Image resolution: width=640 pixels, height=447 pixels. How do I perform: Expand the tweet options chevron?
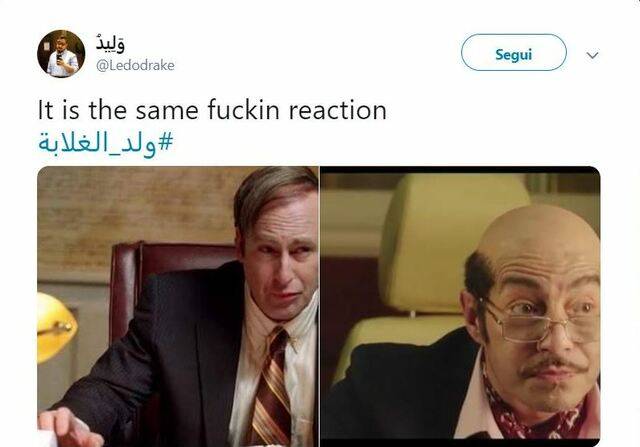coord(592,55)
